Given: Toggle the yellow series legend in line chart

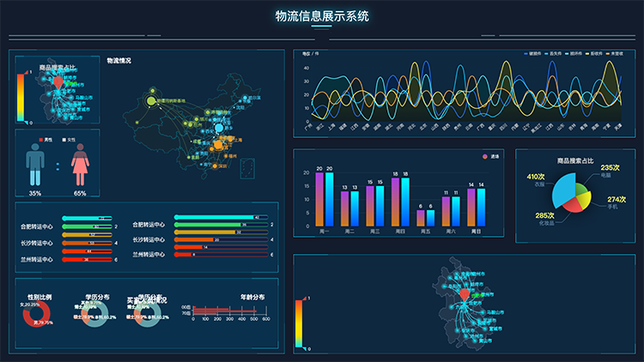Looking at the screenshot, I should pyautogui.click(x=594, y=54).
